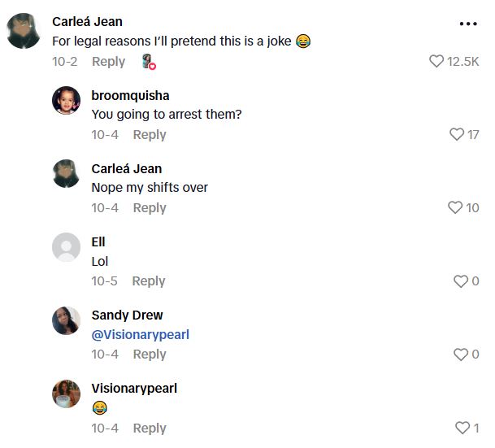The image size is (495, 448).
Task: Like Carleá Jean's top comment
Action: coord(436,62)
